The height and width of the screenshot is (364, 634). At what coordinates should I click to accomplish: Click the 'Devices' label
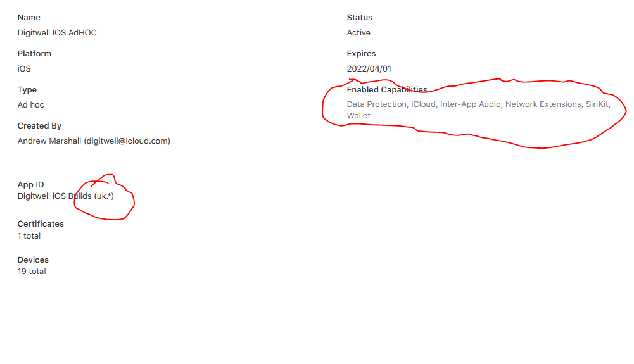pos(33,260)
